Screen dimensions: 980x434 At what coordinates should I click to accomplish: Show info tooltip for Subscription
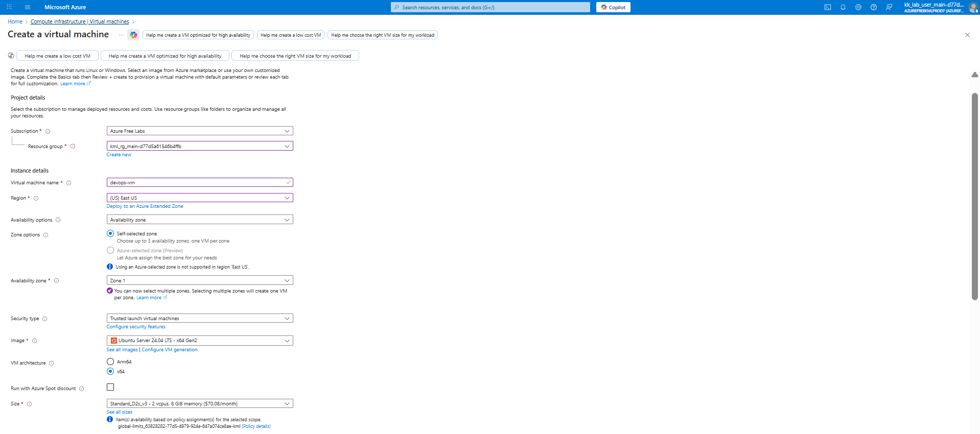tap(48, 131)
